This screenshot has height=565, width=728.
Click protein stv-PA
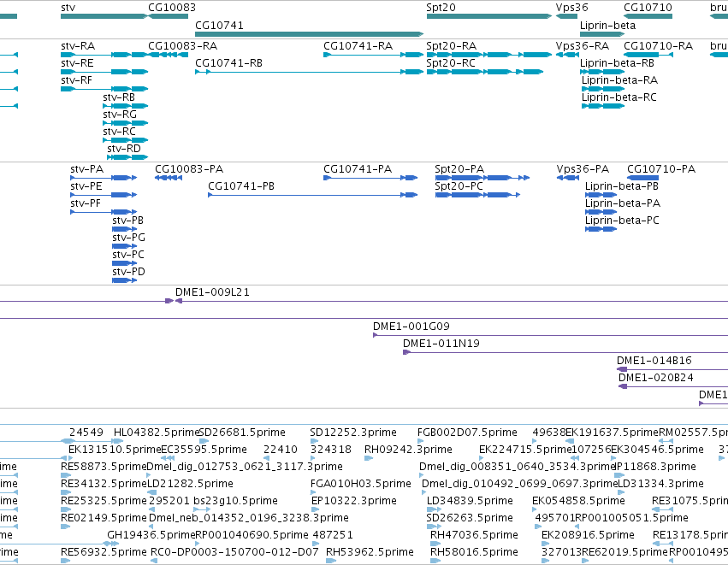click(104, 178)
